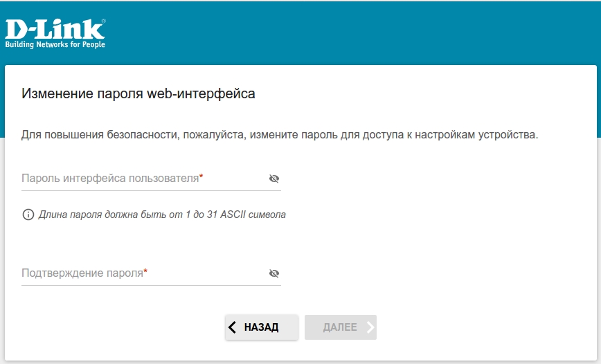This screenshot has height=364, width=601.
Task: Click the info icon beside length hint
Action: click(x=28, y=215)
